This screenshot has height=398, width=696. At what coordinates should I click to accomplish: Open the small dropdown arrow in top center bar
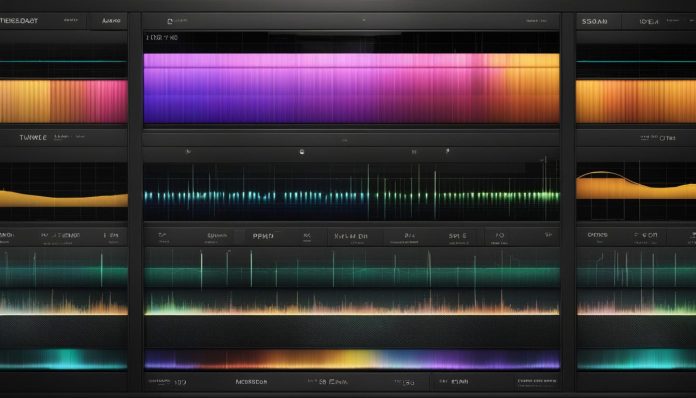click(x=364, y=20)
